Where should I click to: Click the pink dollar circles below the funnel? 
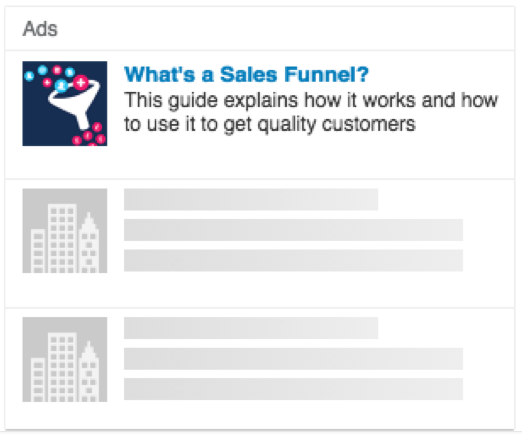pyautogui.click(x=89, y=135)
